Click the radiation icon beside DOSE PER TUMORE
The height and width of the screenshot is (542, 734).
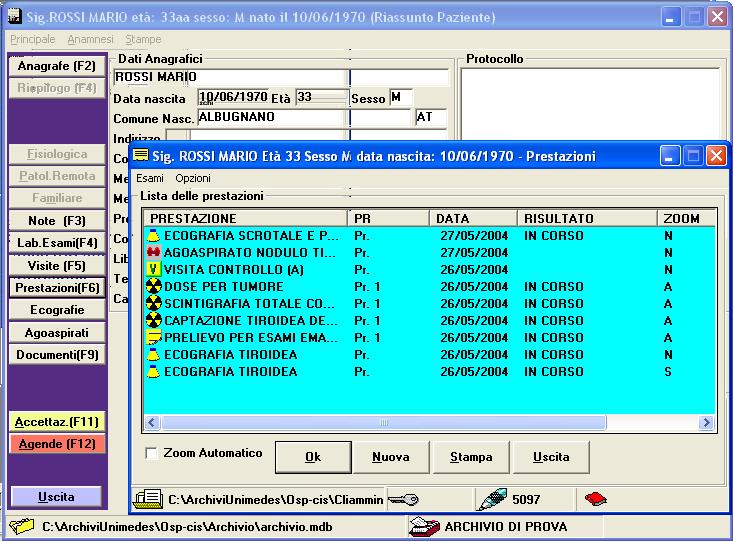click(154, 287)
